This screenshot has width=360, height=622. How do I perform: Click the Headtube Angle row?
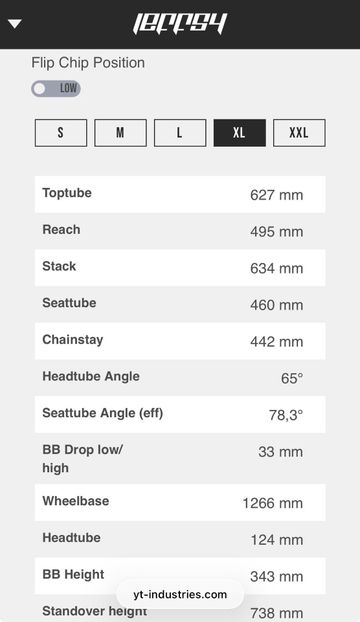[x=180, y=378]
